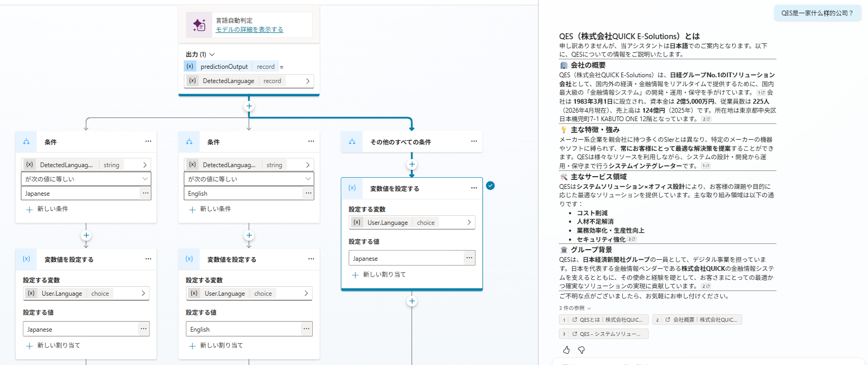The height and width of the screenshot is (365, 868).
Task: Click the 主なサービス領域 section heading
Action: click(599, 177)
